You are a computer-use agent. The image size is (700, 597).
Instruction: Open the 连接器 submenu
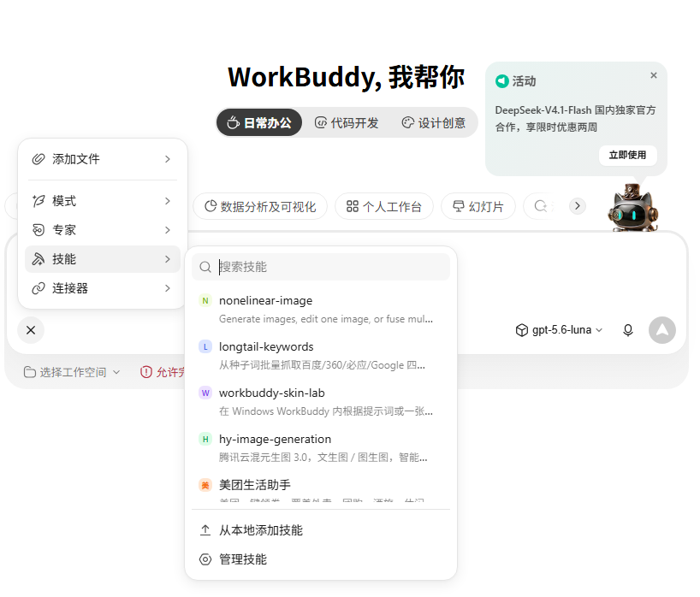pyautogui.click(x=102, y=288)
